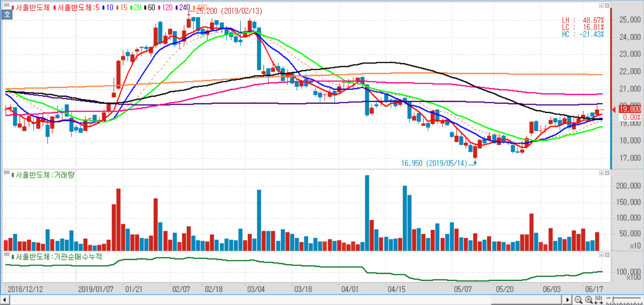Minimize the 기관순매수누적 panel
Image resolution: width=644 pixels, height=305 pixels.
pyautogui.click(x=601, y=255)
